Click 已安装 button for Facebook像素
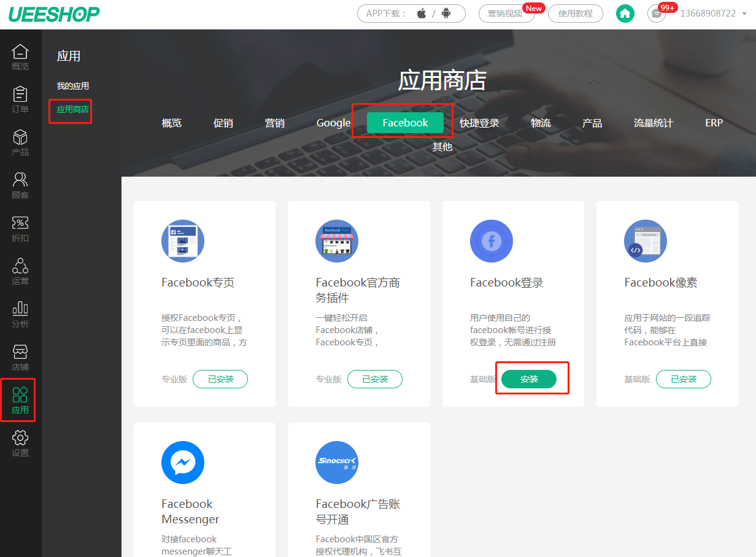756x557 pixels. point(684,379)
